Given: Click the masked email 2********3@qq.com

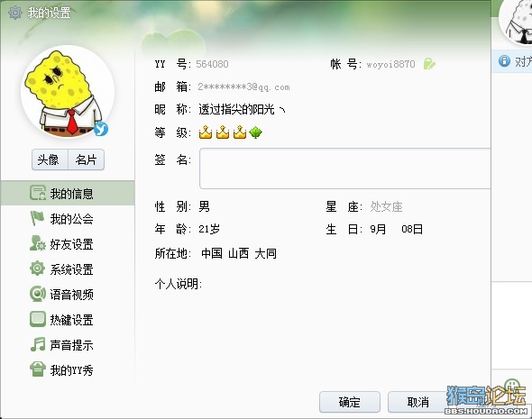Looking at the screenshot, I should point(244,87).
